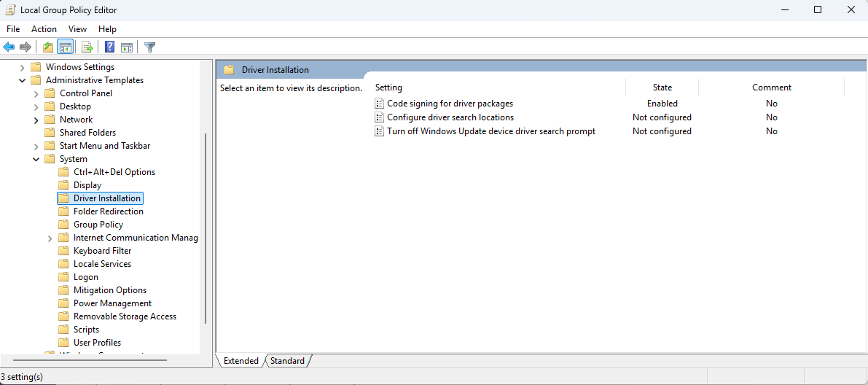Click Not configured state of Configure driver search
The width and height of the screenshot is (868, 385).
[662, 117]
